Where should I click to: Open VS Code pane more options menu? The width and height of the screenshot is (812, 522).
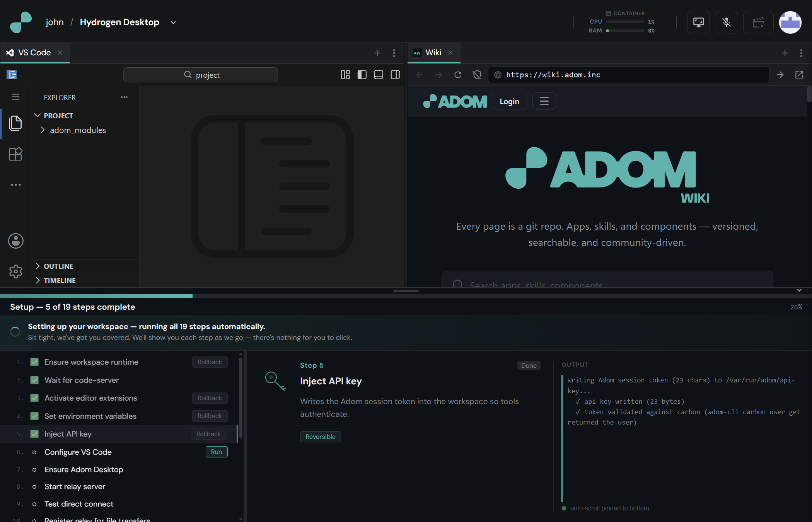(x=394, y=53)
